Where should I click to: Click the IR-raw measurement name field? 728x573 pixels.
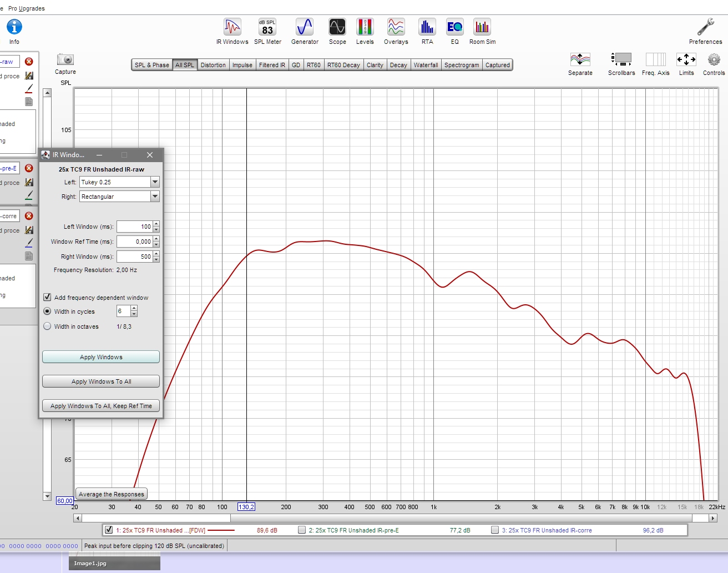click(9, 62)
